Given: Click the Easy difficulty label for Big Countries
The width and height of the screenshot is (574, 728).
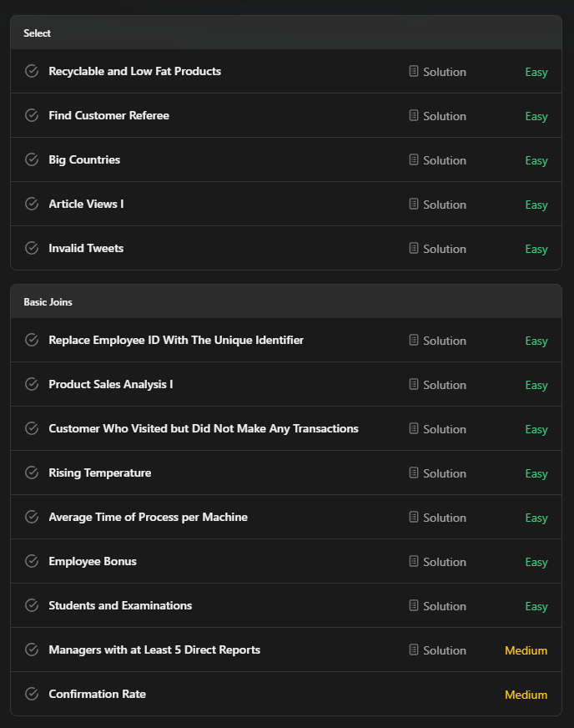Looking at the screenshot, I should click(x=536, y=160).
